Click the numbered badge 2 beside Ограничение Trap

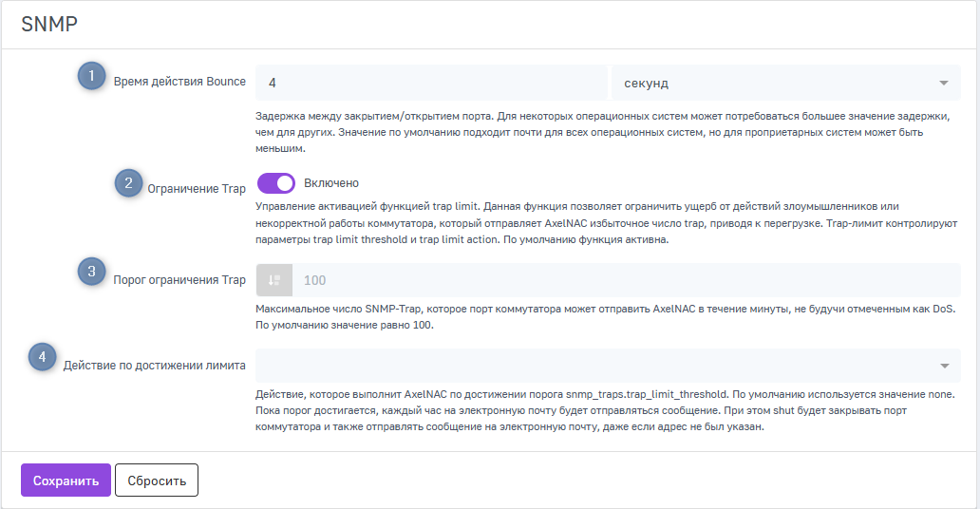(129, 183)
